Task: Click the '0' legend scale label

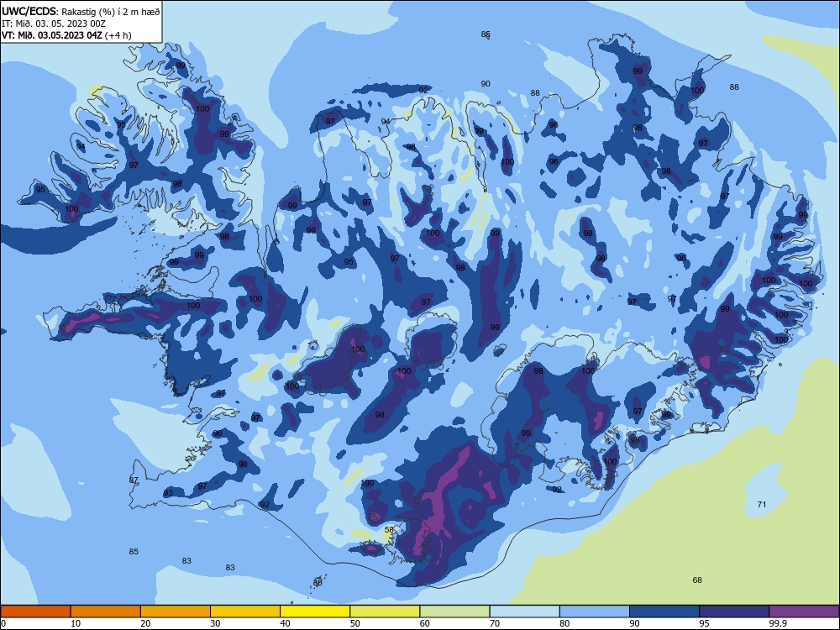Action: pyautogui.click(x=3, y=623)
